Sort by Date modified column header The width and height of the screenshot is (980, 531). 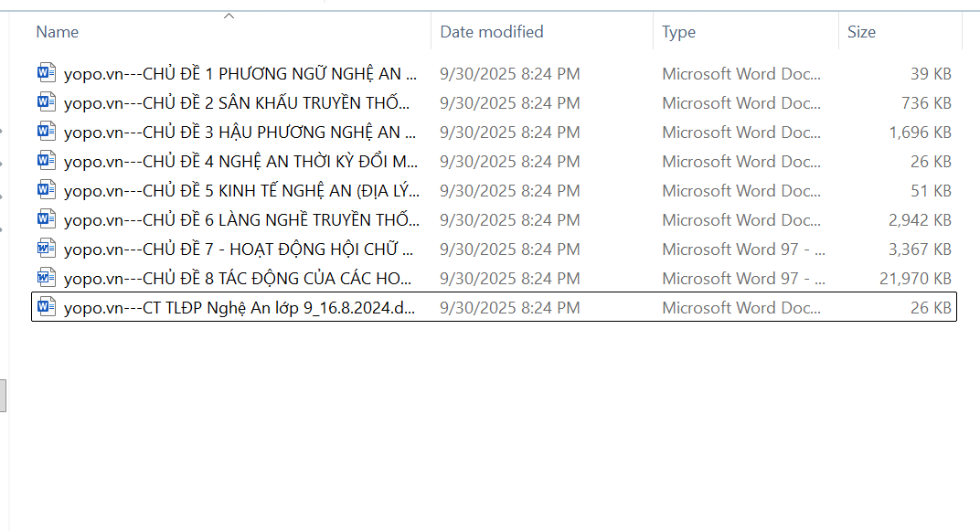click(x=492, y=32)
